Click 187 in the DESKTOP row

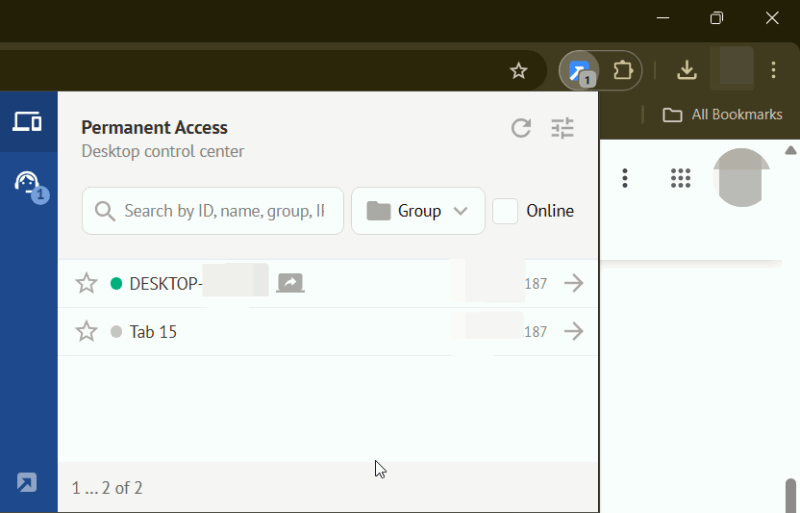(535, 284)
